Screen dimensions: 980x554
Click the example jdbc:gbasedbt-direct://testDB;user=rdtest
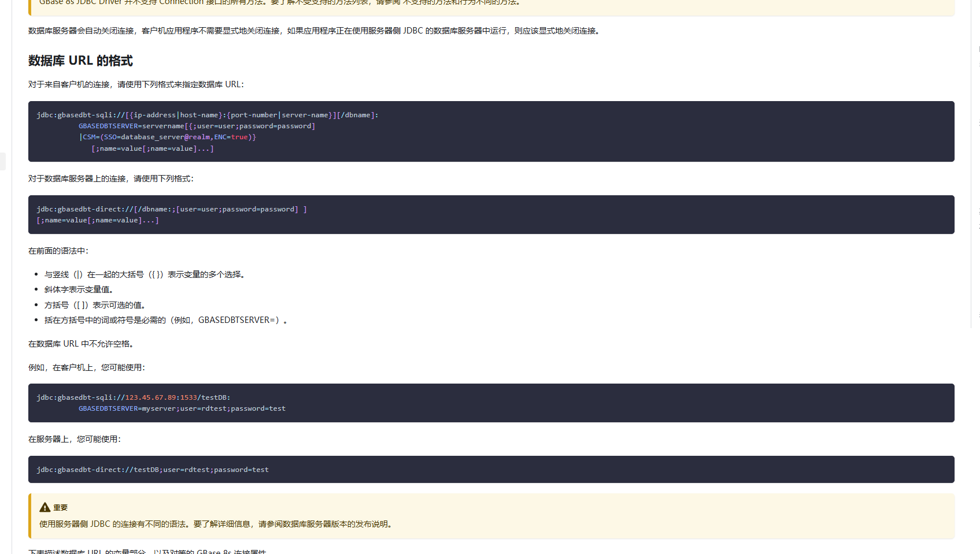(153, 470)
